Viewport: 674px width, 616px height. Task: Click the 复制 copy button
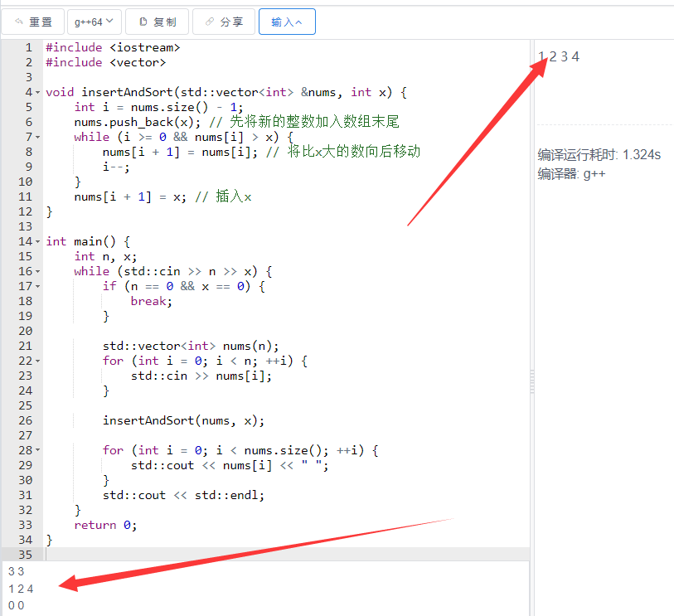(158, 22)
